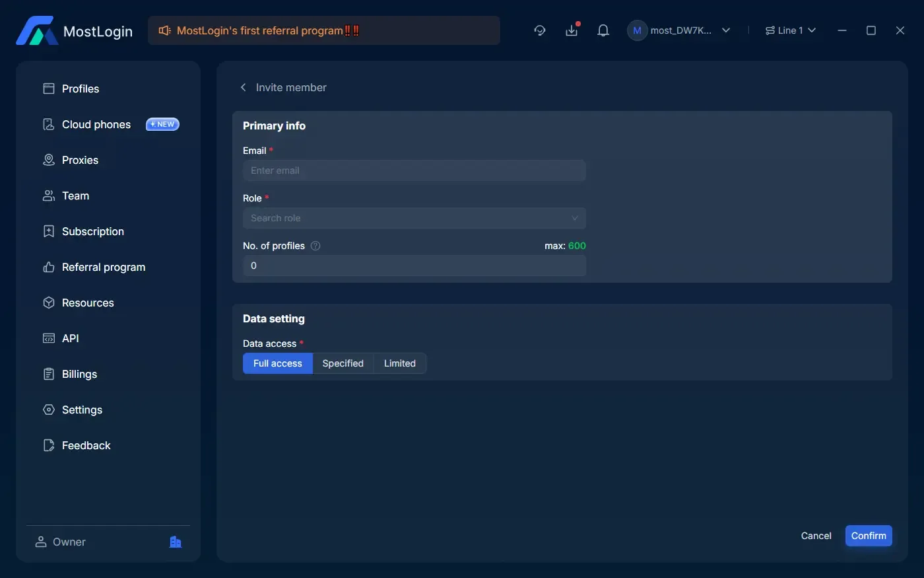Open the download manager icon
924x578 pixels.
[572, 30]
